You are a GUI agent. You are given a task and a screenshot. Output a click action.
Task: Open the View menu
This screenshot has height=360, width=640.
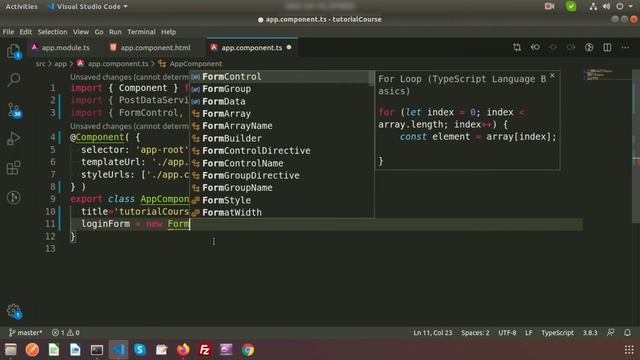click(81, 32)
